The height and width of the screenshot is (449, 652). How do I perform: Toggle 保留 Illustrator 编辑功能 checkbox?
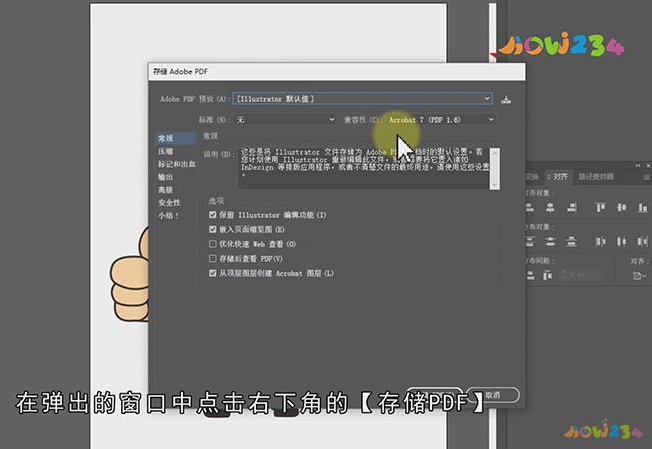(212, 215)
